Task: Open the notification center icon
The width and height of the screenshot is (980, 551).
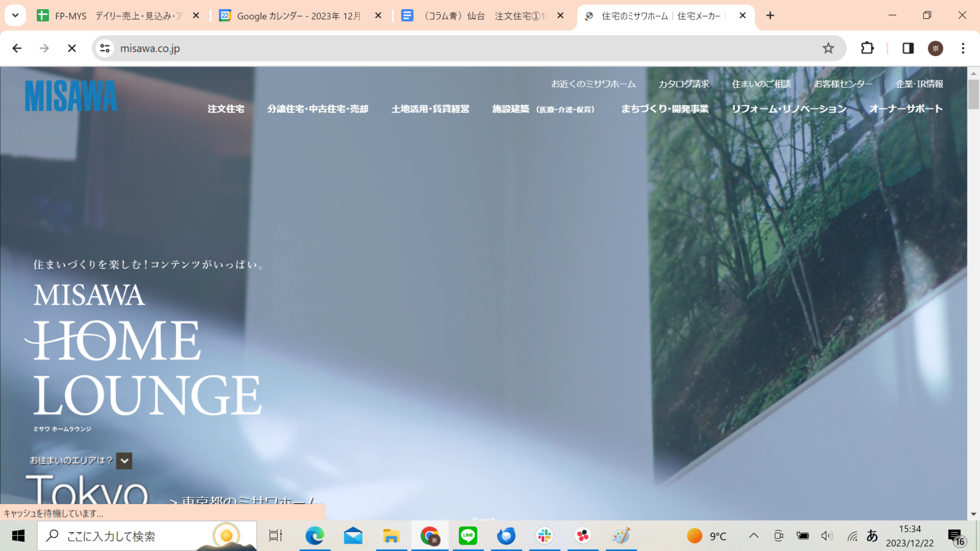Action: 956,537
